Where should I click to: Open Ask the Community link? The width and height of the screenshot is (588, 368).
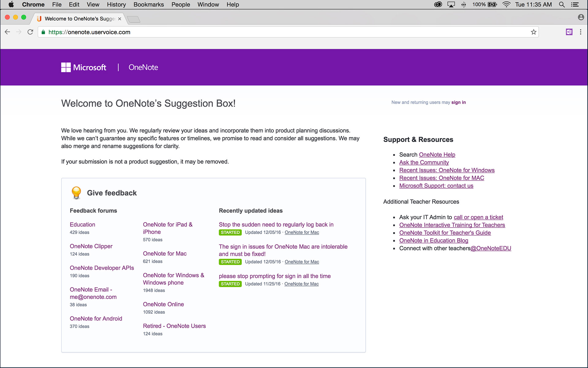424,163
